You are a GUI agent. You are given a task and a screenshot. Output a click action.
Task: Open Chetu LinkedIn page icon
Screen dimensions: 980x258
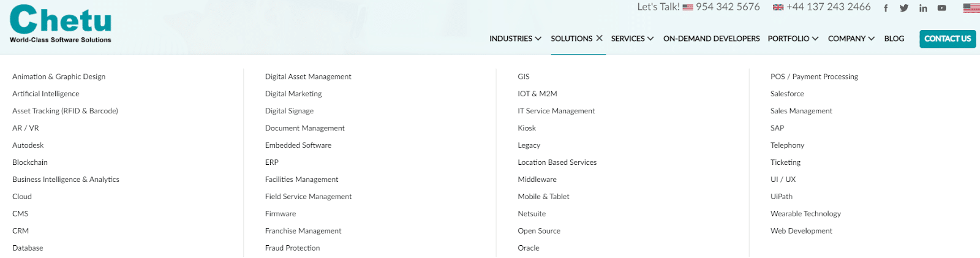[923, 8]
